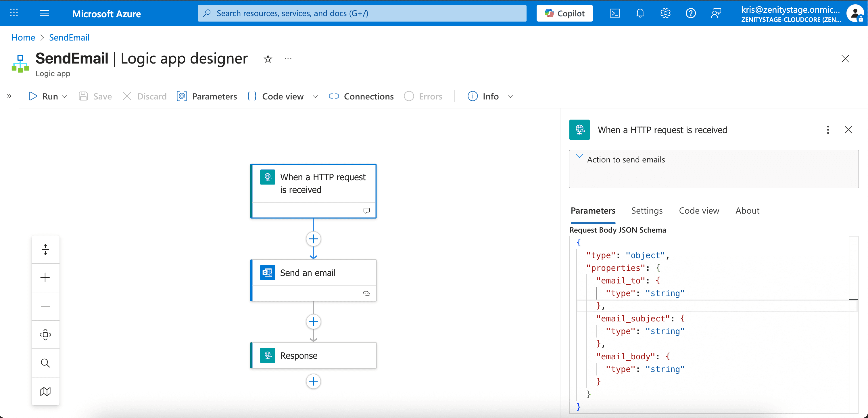Expand the Info dropdown chevron
Viewport: 868px width, 418px height.
pyautogui.click(x=510, y=96)
